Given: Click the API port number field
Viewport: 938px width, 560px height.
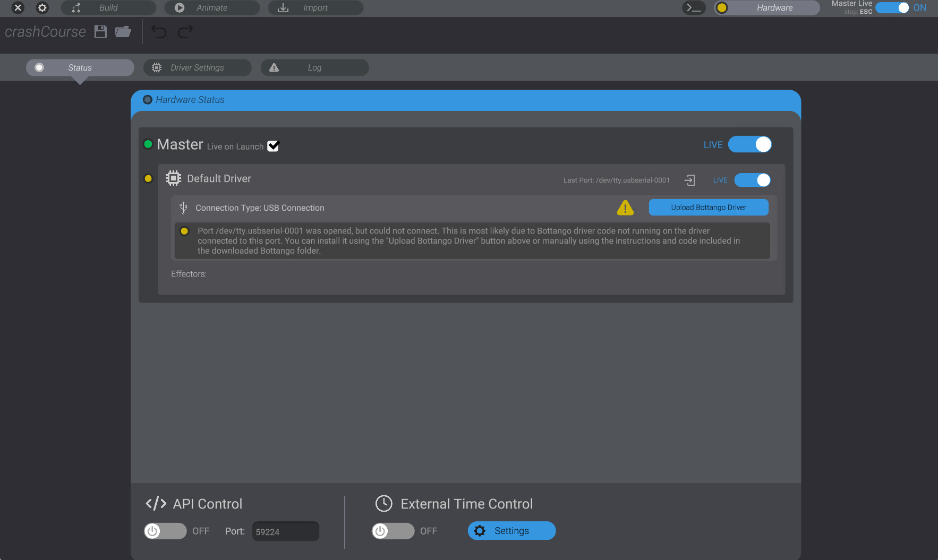Looking at the screenshot, I should 285,531.
